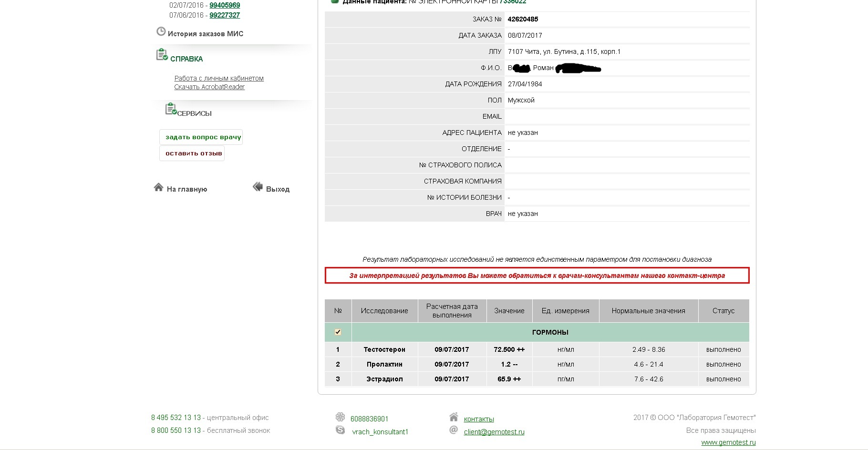Click the house icon beside контакты
Viewport: 868px width, 450px height.
point(454,417)
